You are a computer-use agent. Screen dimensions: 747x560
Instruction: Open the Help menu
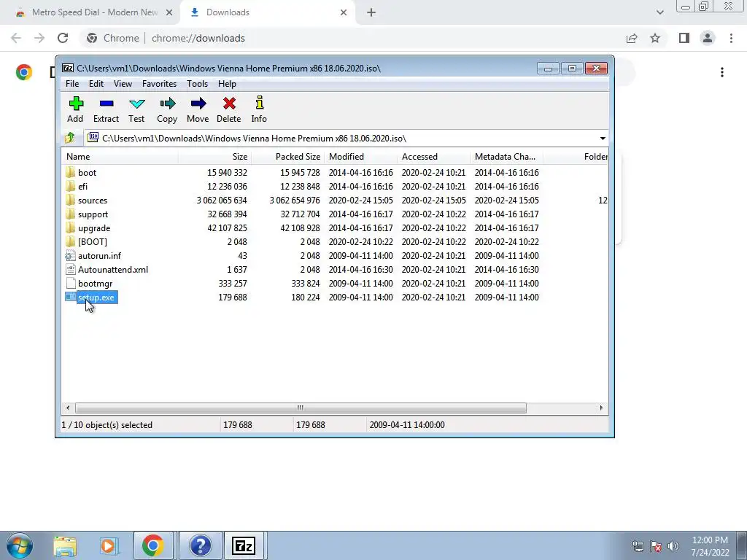click(x=228, y=84)
